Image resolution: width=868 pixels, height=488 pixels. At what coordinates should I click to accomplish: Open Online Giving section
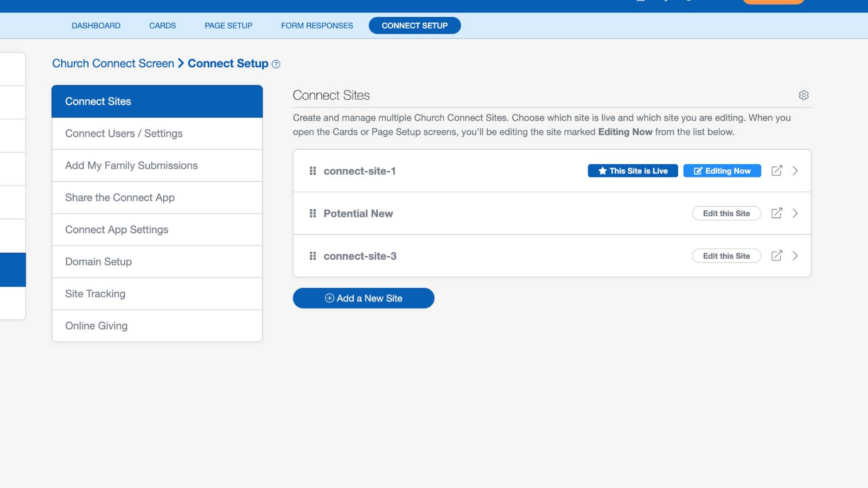(x=157, y=325)
